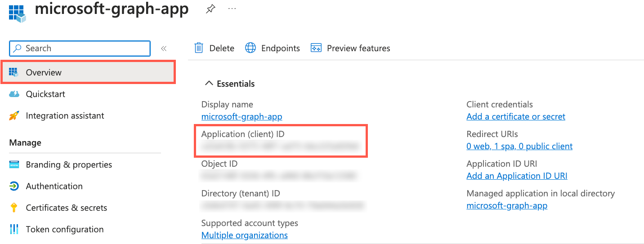Click the Delete button label
644x244 pixels.
coord(222,48)
